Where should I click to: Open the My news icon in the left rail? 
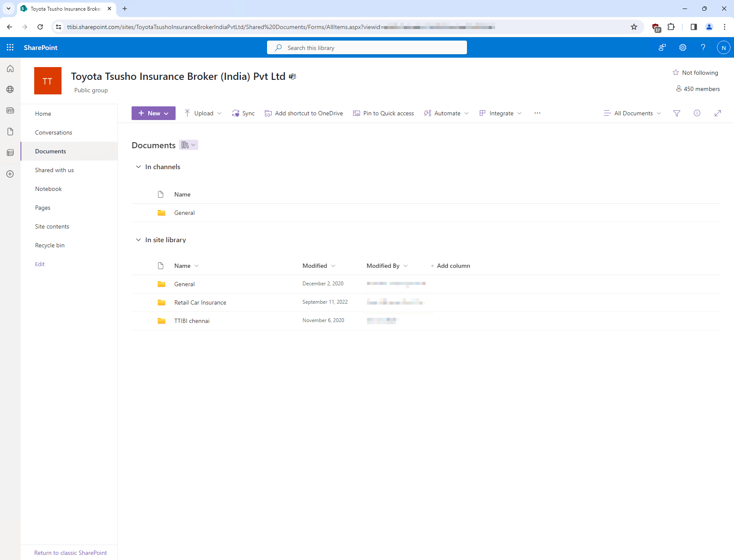pyautogui.click(x=10, y=111)
